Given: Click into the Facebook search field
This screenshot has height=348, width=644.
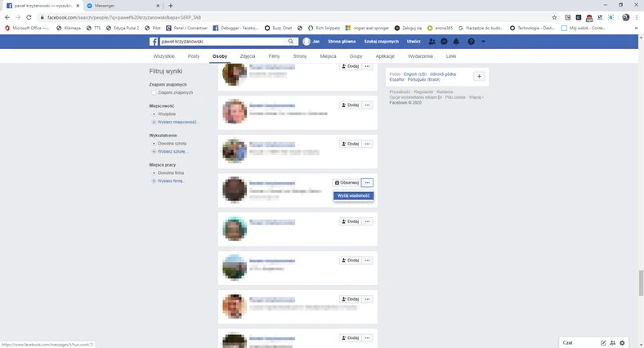Looking at the screenshot, I should pos(221,42).
